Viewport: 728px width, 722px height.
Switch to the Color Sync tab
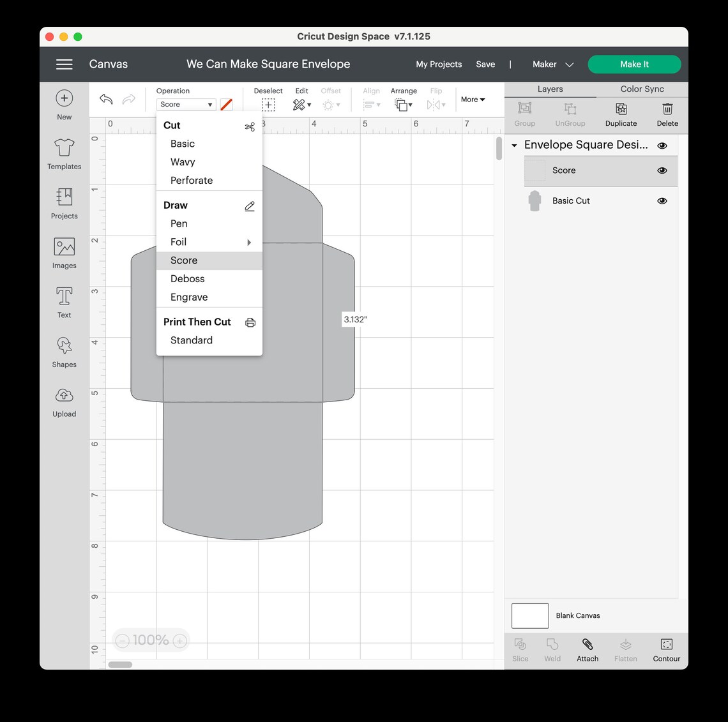(x=641, y=89)
